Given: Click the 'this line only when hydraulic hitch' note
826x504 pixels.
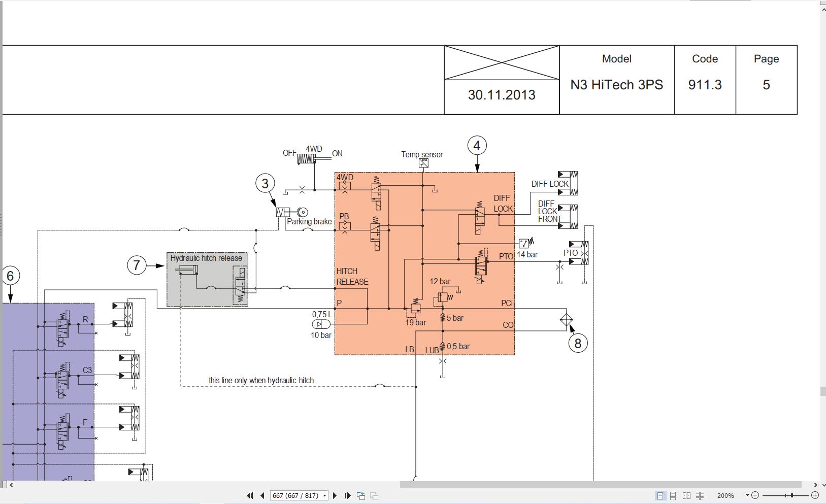Looking at the screenshot, I should pos(261,381).
